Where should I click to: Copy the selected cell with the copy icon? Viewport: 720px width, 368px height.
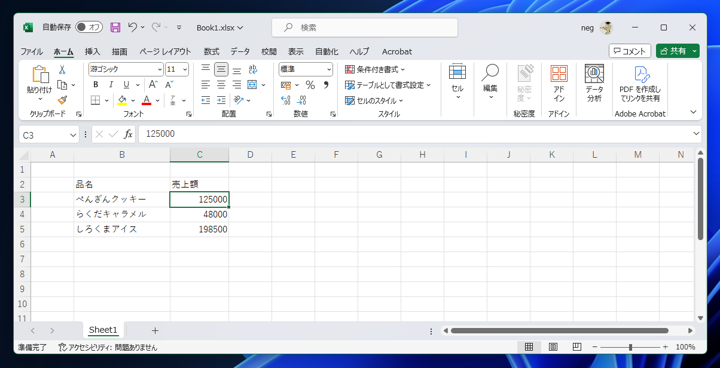coord(62,85)
